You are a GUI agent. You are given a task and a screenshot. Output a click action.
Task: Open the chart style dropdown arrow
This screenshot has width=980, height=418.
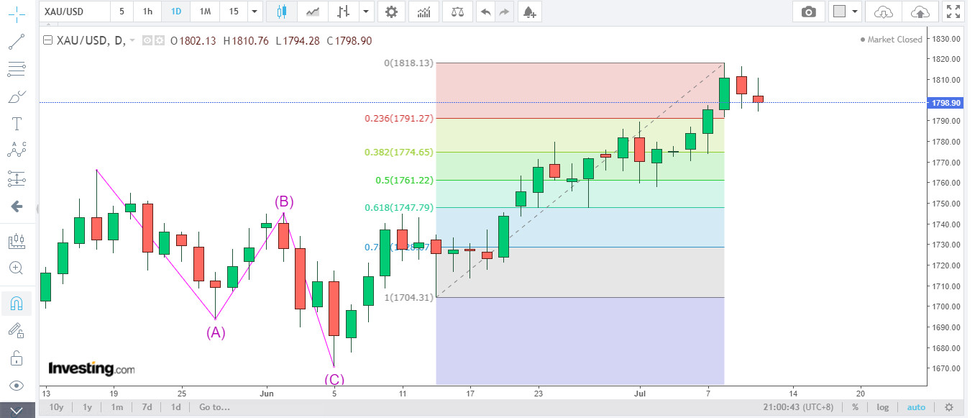point(367,12)
